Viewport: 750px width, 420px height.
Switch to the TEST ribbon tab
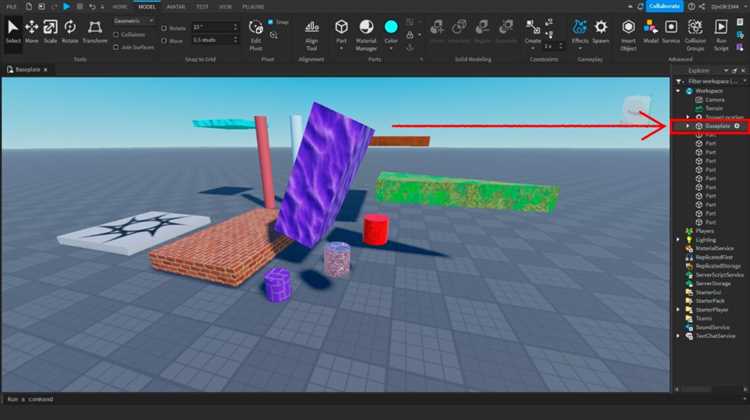tap(202, 7)
